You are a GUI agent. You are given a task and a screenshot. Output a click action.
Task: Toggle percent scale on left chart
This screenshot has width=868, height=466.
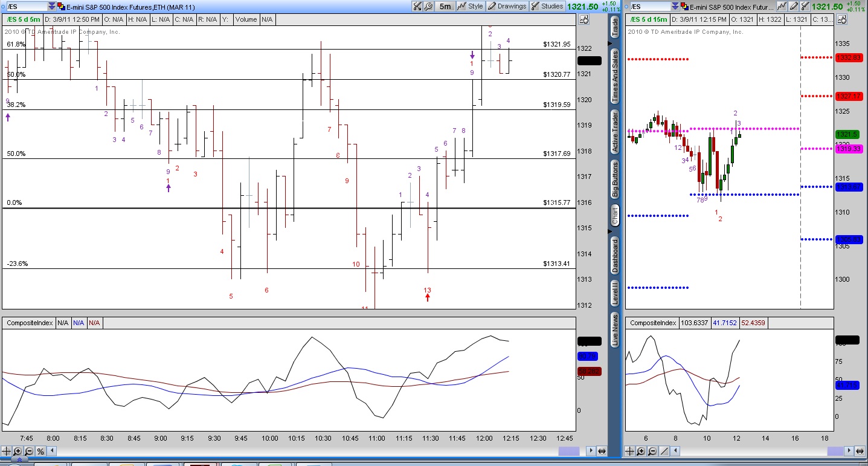[40, 451]
